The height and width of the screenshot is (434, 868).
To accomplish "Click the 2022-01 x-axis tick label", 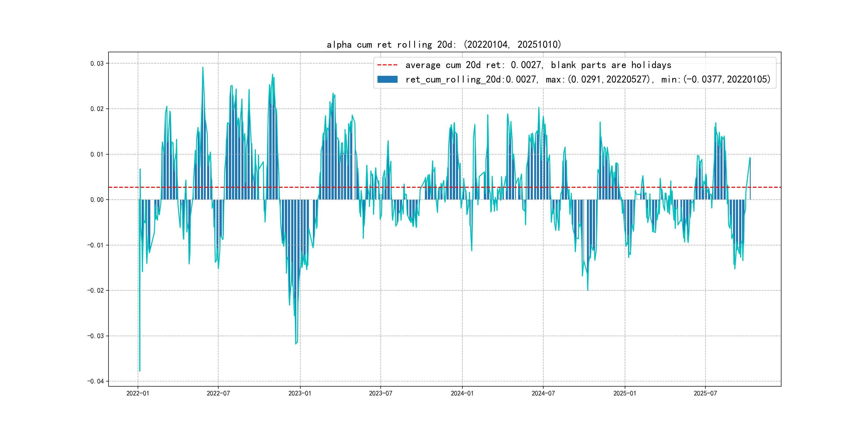I will point(137,393).
